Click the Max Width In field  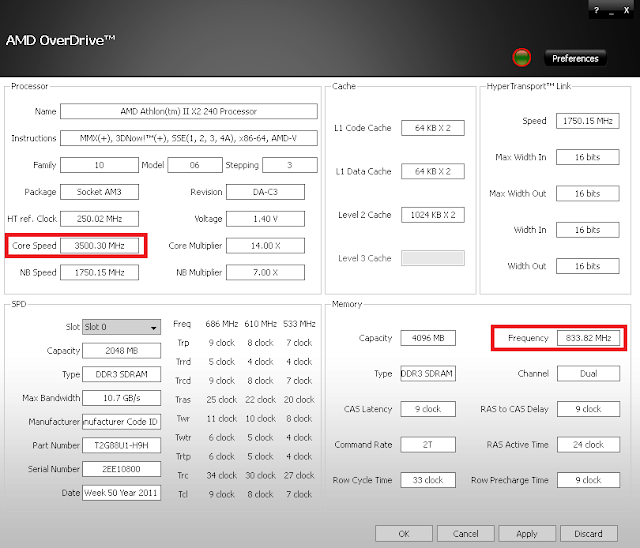click(588, 157)
